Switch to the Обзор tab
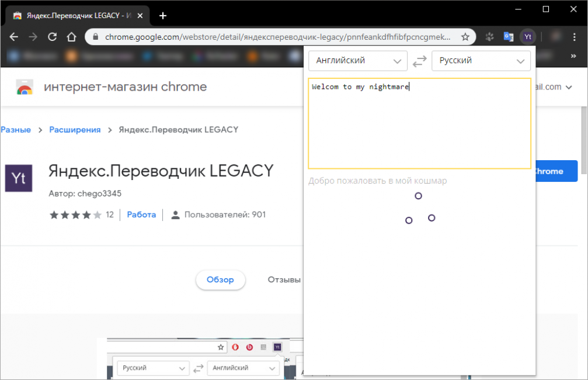The width and height of the screenshot is (588, 380). (220, 280)
